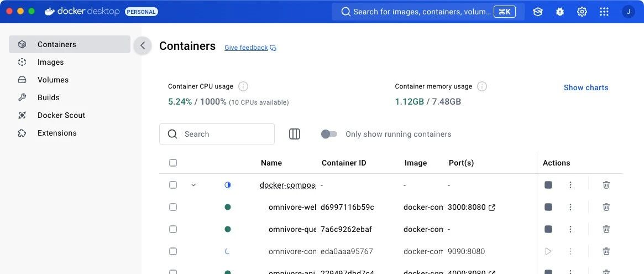The image size is (644, 274).
Task: Delete container 7a6c9262ebaf using trash icon
Action: [606, 229]
